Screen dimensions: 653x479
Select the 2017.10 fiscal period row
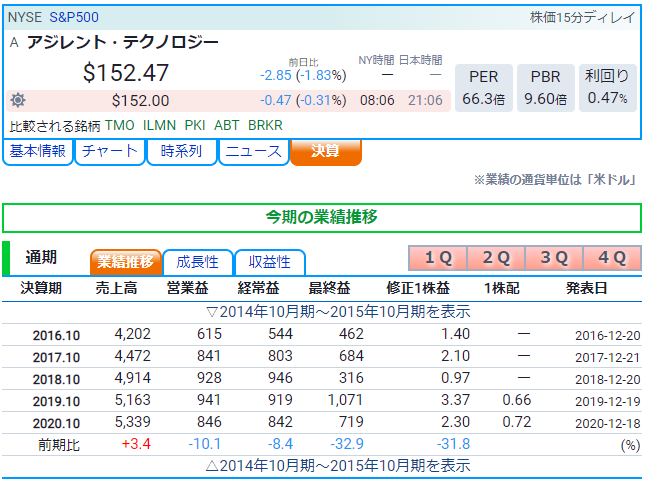click(322, 357)
